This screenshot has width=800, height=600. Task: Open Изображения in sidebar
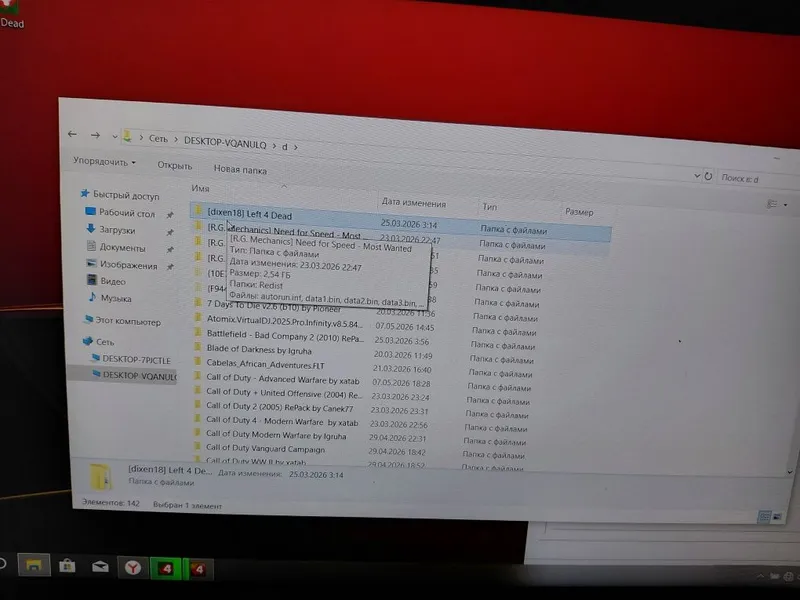(x=122, y=265)
